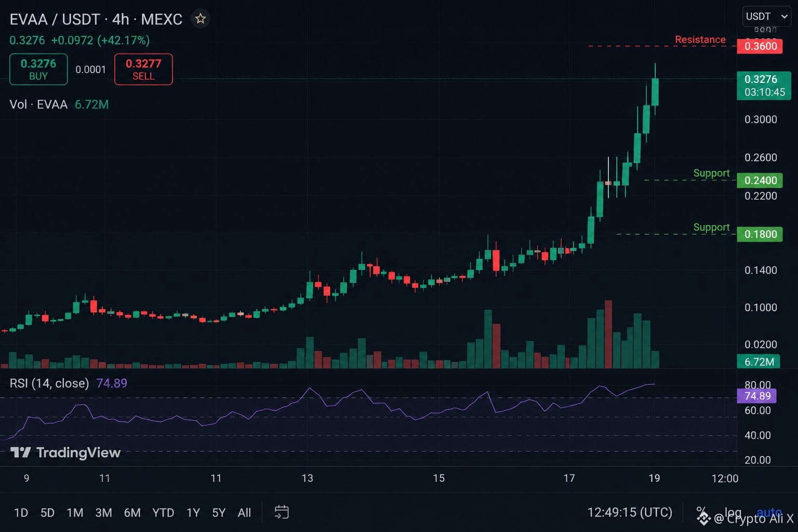This screenshot has height=532, width=798.
Task: Click the current price tag showing 03:10:45 countdown
Action: (764, 86)
